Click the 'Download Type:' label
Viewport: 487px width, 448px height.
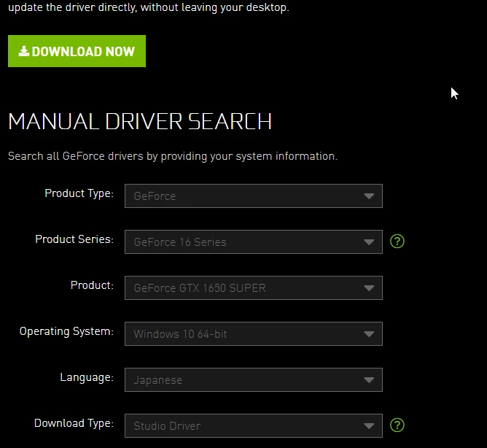coord(74,423)
